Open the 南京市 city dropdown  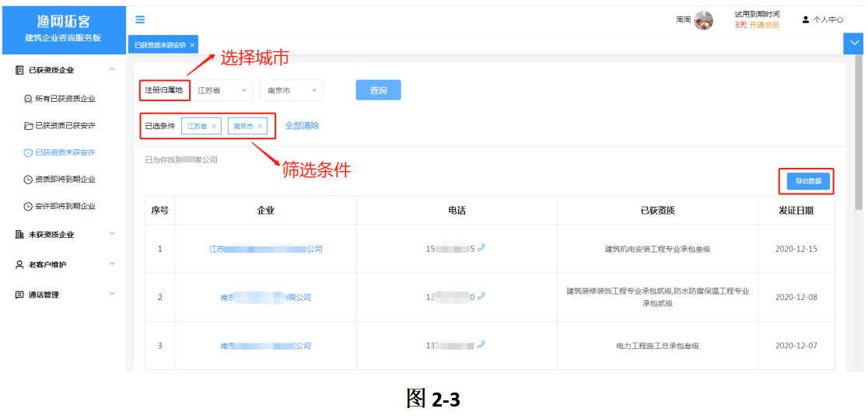click(x=291, y=90)
